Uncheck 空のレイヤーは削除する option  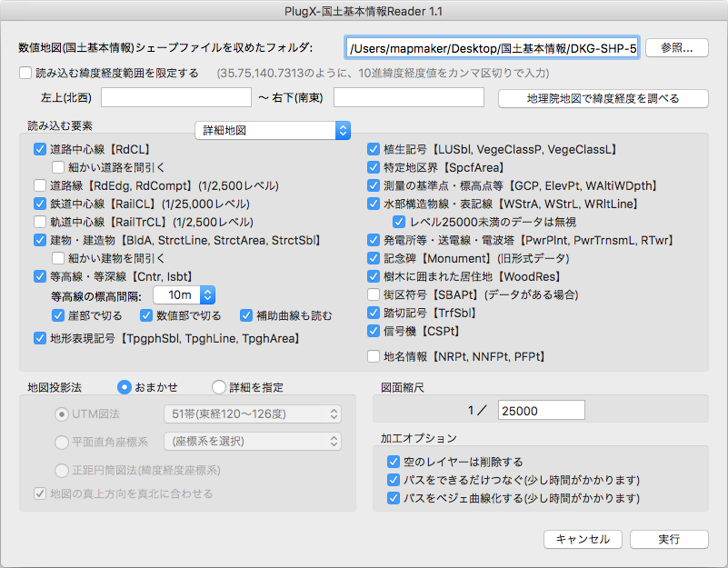(394, 462)
